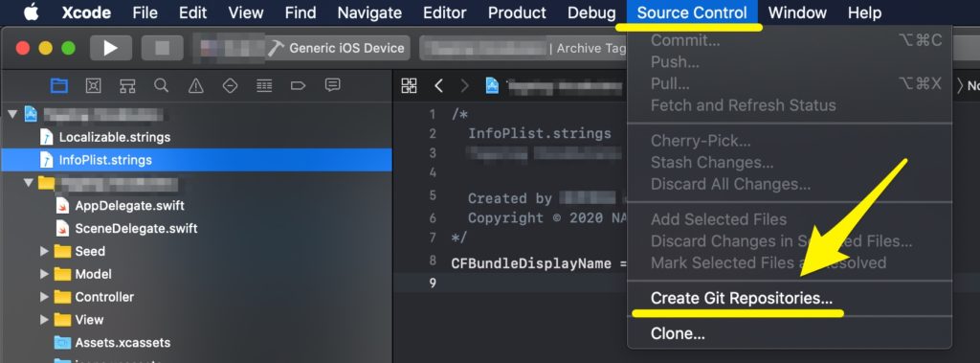The width and height of the screenshot is (980, 363).
Task: Open the File menu
Action: tap(145, 12)
